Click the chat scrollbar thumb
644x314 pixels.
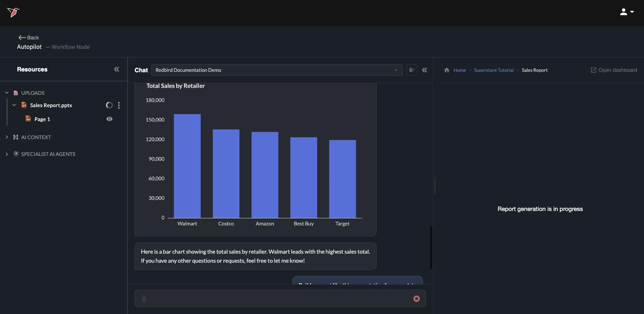point(431,248)
